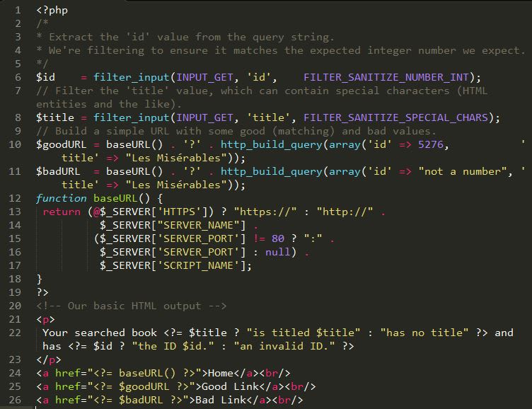
Task: Click the "array" keyword on line 10
Action: pyautogui.click(x=345, y=144)
